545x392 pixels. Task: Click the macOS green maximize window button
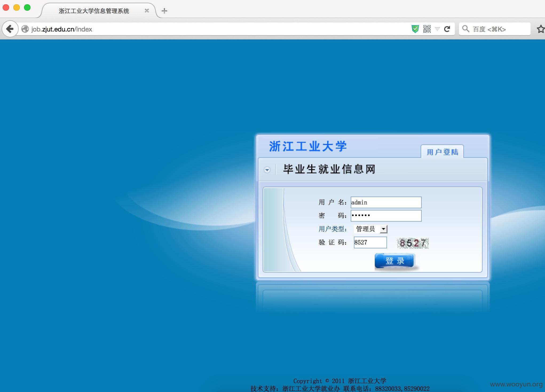(27, 7)
